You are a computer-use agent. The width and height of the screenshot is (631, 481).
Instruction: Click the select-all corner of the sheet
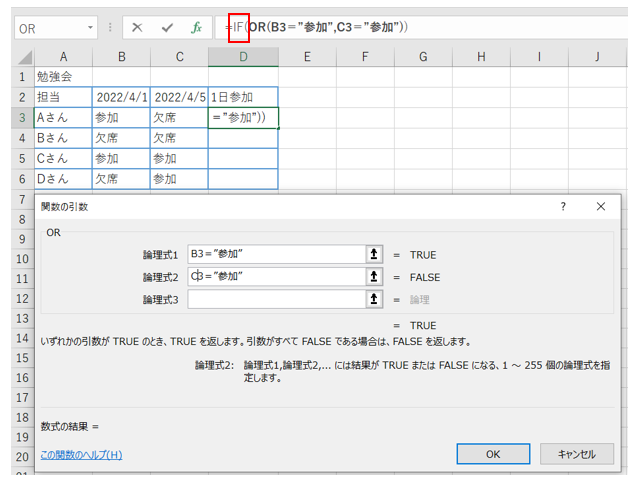pyautogui.click(x=18, y=57)
